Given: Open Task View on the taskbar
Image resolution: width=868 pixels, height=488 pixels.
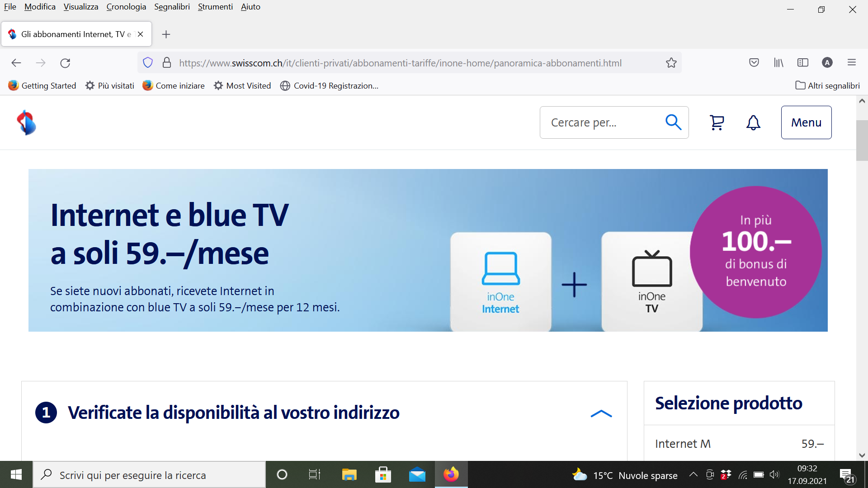Looking at the screenshot, I should [x=314, y=474].
